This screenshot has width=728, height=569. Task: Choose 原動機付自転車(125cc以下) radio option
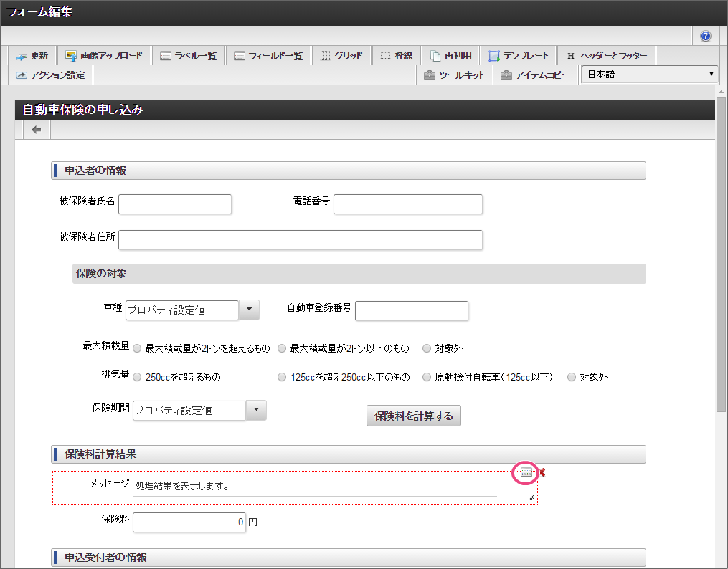pyautogui.click(x=427, y=377)
